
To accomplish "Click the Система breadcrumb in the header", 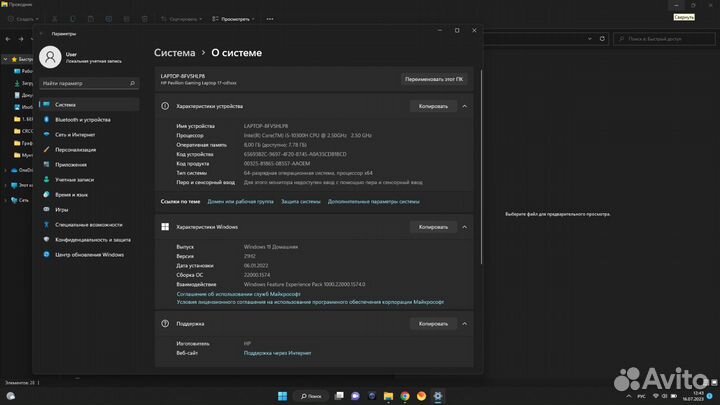I will 174,53.
